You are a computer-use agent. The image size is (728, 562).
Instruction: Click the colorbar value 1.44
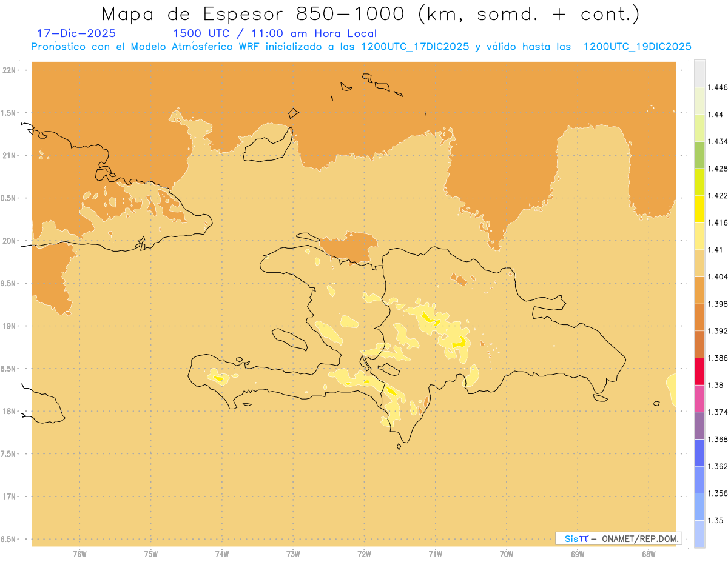716,115
